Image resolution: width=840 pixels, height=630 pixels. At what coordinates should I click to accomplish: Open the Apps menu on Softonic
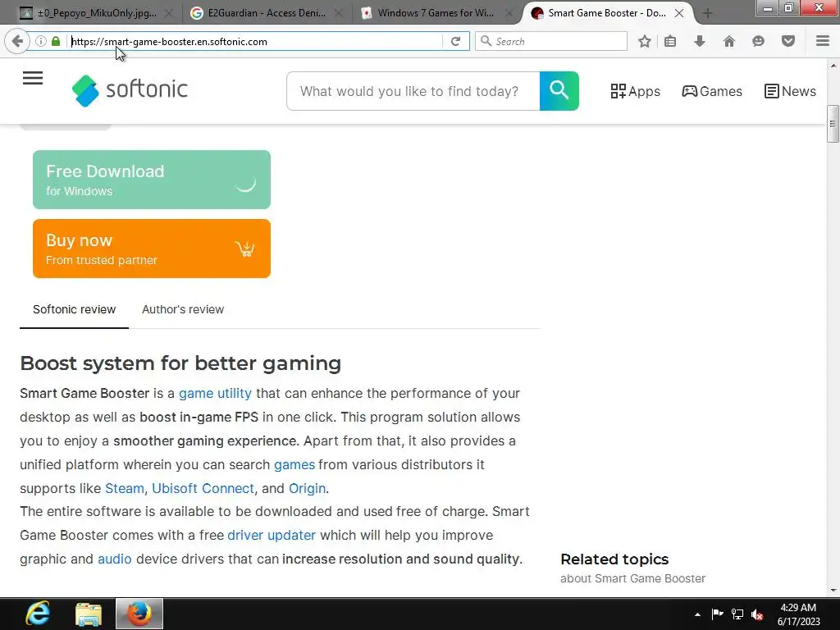(x=636, y=92)
